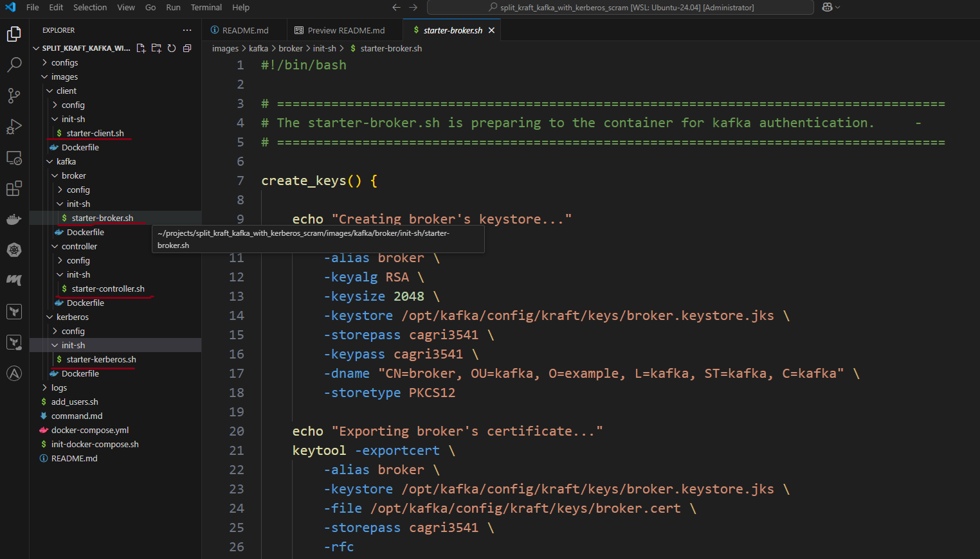This screenshot has width=980, height=559.
Task: Open the Remote Explorer view
Action: (14, 157)
